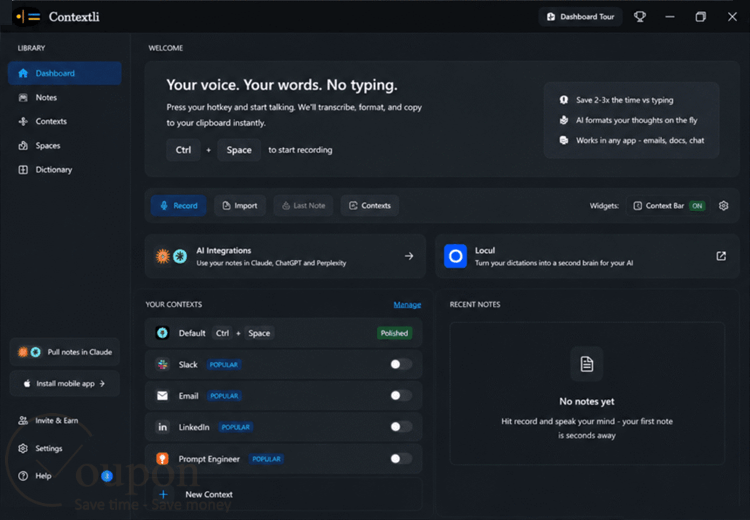Click the Invite & Earn people icon
Viewport: 750px width, 520px height.
(23, 421)
